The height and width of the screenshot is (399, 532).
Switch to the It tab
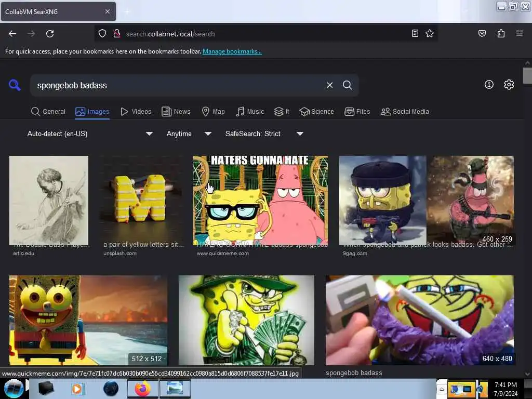coord(282,112)
